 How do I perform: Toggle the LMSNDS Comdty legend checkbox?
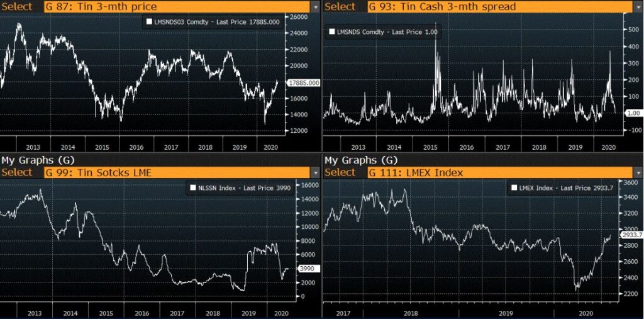click(x=332, y=31)
